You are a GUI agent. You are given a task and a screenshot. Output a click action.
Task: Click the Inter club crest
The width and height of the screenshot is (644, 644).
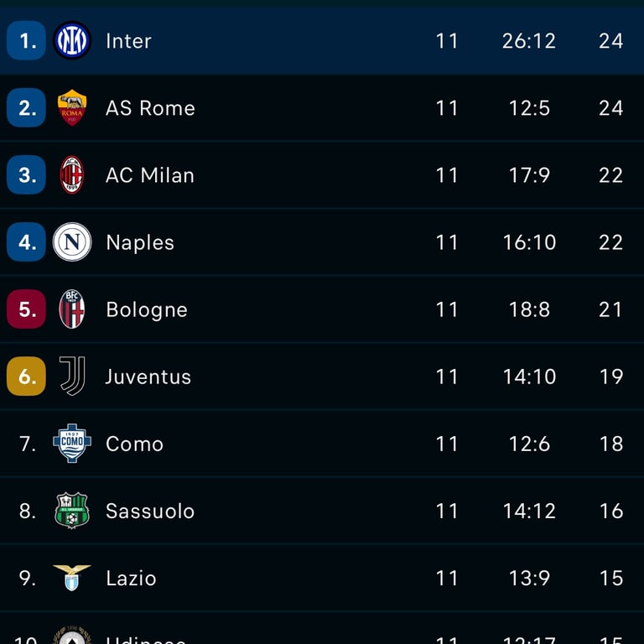(72, 40)
